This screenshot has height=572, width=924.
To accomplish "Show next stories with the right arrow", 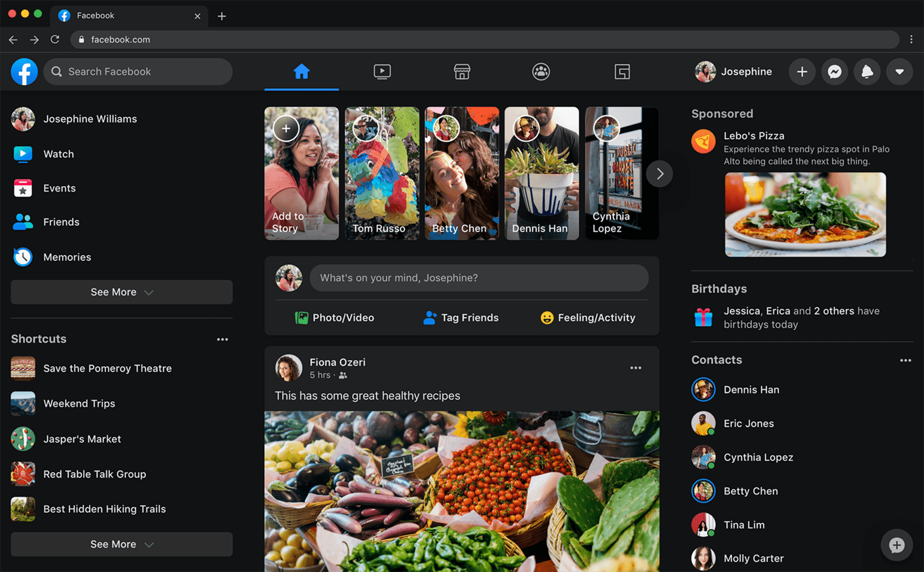I will [659, 174].
